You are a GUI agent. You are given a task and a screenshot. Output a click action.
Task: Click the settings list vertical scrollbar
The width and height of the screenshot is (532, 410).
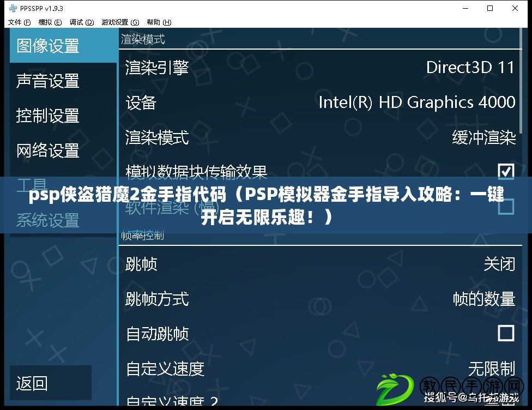(521, 81)
